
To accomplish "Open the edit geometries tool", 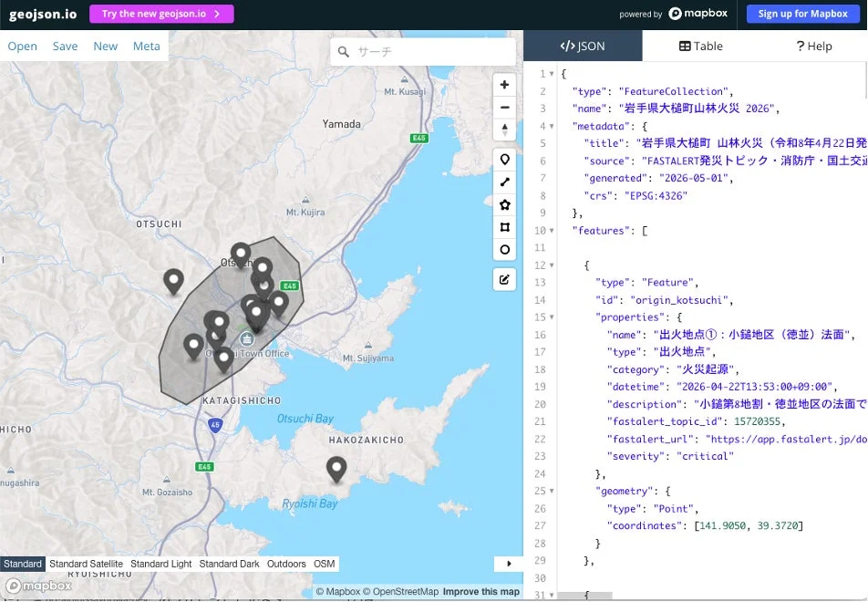I will (504, 279).
